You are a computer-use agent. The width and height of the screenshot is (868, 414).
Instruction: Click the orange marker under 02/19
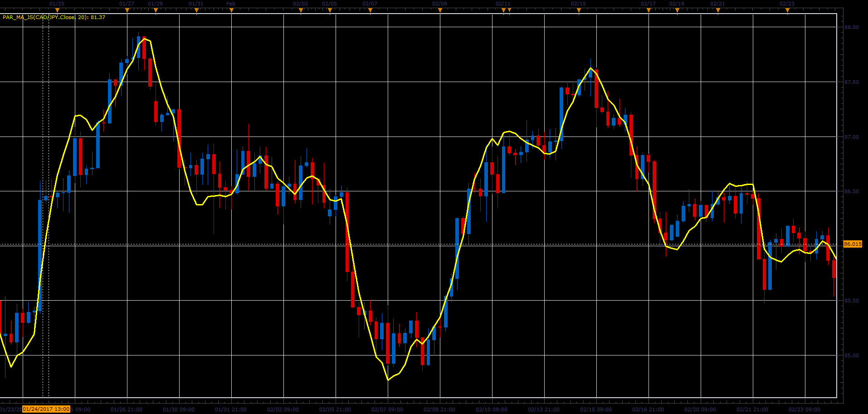677,10
